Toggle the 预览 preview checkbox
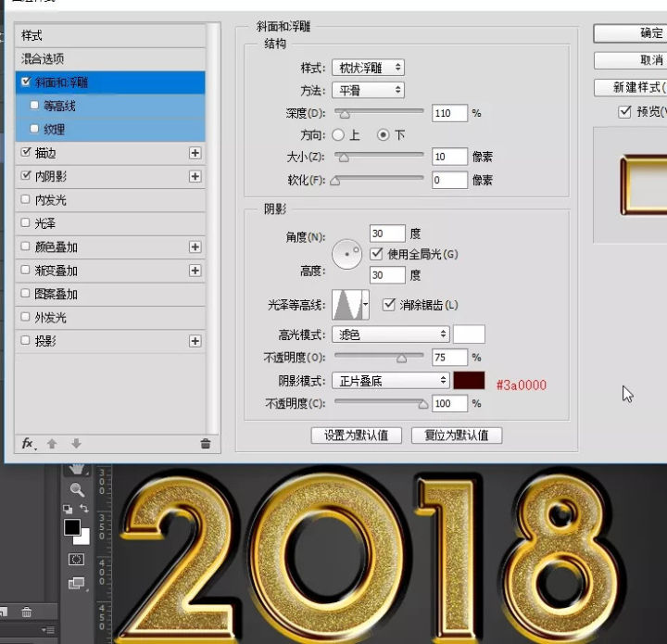Screen dimensions: 667x644 pyautogui.click(x=624, y=112)
